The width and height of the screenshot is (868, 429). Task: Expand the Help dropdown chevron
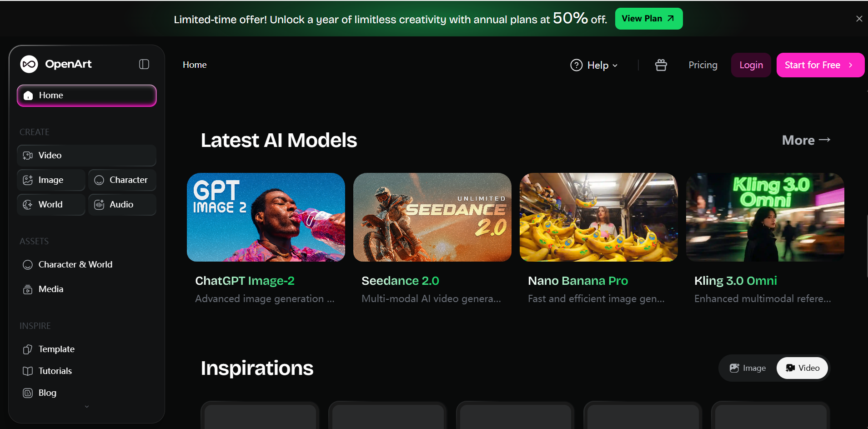tap(615, 66)
